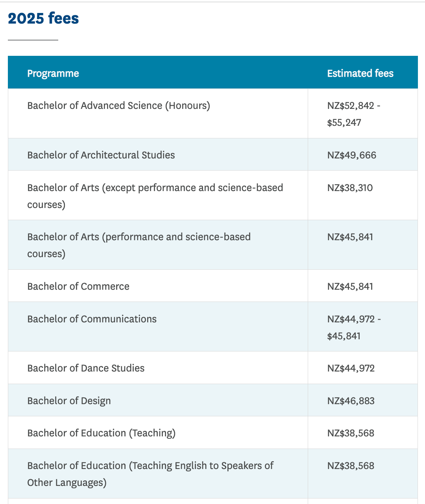Click Bachelor of Education (Teaching) text

pos(101,433)
